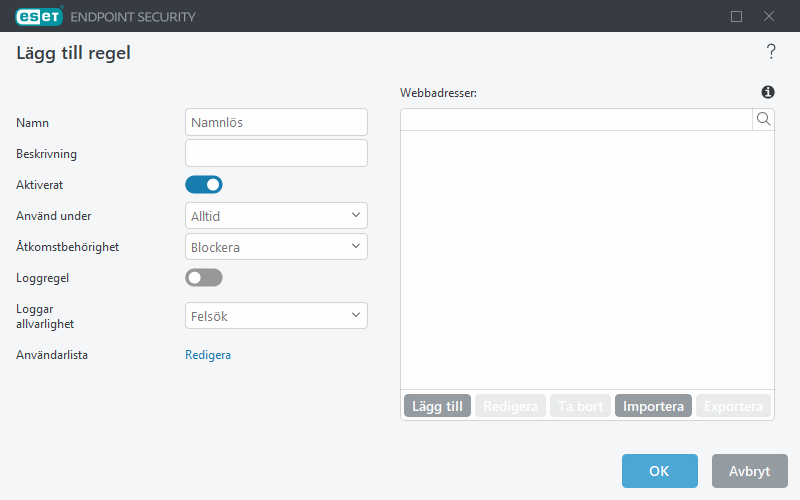The height and width of the screenshot is (500, 800).
Task: Click the Åtkomstbehörighet label
Action: click(x=67, y=247)
